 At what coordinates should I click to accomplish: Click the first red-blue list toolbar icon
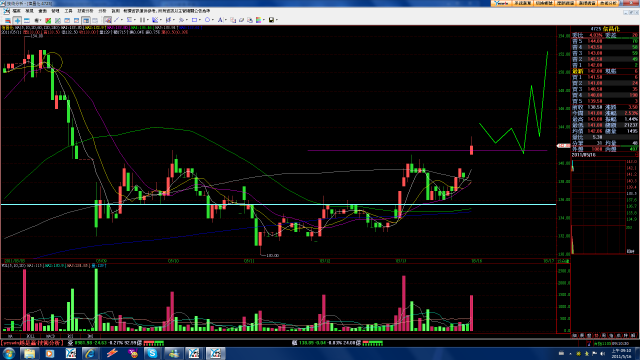tap(8, 20)
